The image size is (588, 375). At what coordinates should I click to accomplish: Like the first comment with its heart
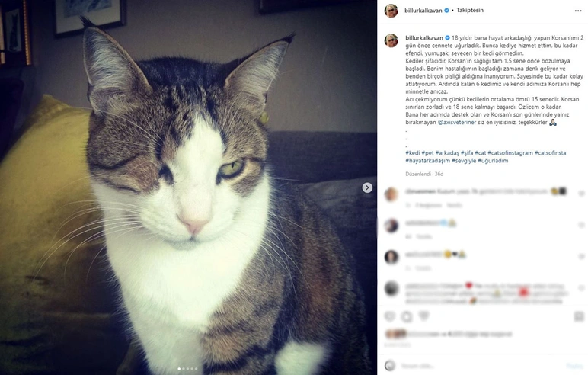pyautogui.click(x=581, y=194)
